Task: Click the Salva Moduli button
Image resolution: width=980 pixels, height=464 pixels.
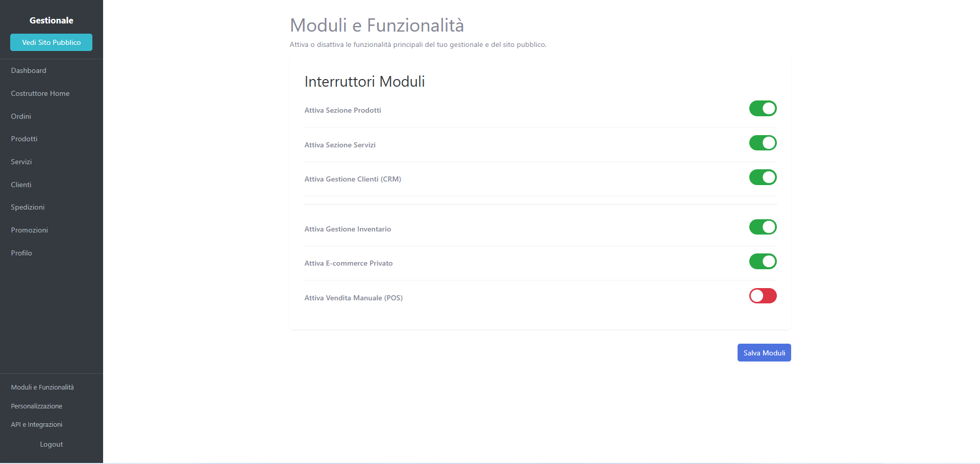Action: [x=764, y=352]
